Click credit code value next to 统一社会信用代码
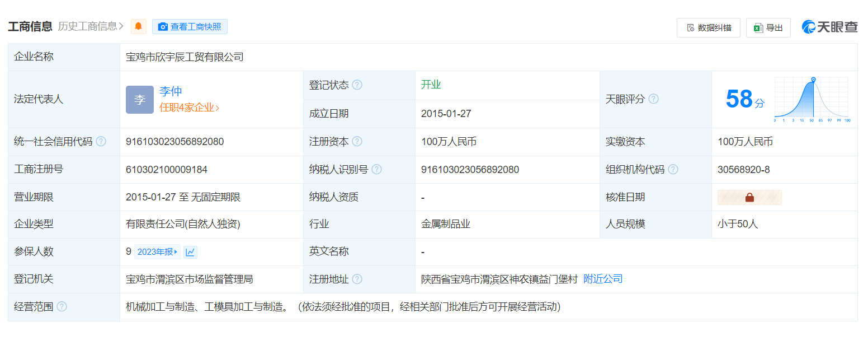Screen dimensions: 868x350 [174, 142]
